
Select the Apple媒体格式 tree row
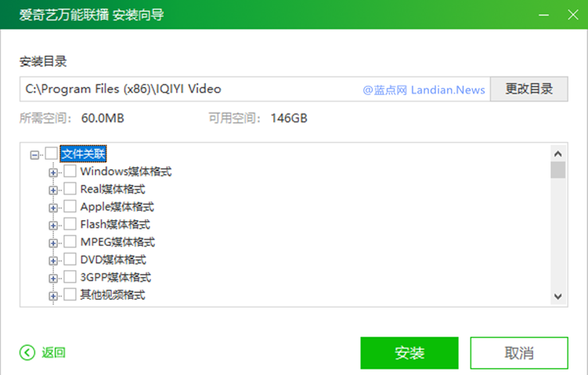click(x=117, y=207)
